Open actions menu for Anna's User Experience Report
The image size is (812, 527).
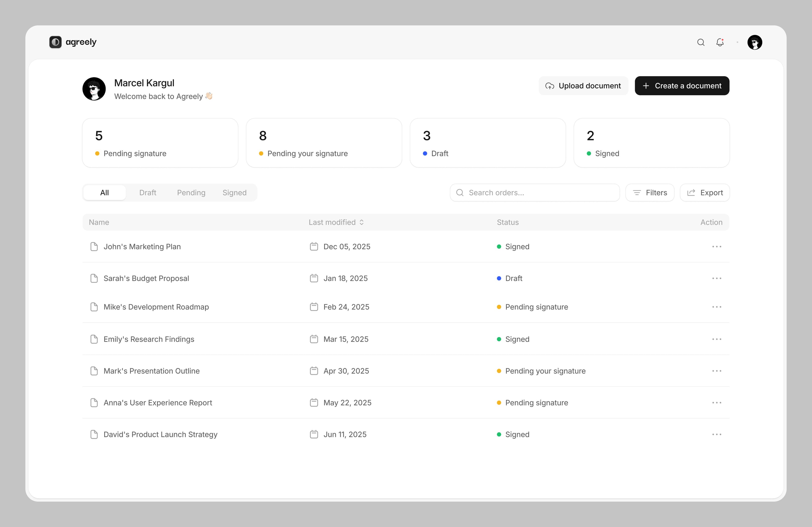coord(716,403)
